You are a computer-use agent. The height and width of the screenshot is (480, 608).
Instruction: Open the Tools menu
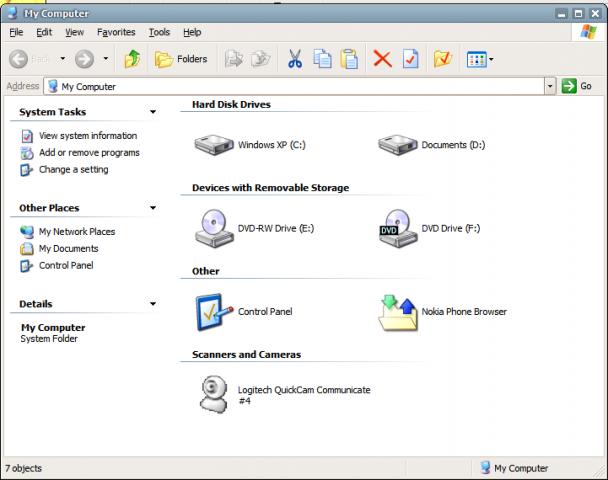pyautogui.click(x=159, y=32)
